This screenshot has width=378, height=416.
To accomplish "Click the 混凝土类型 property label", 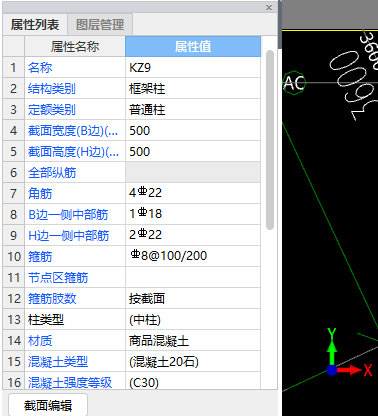I will click(58, 362).
